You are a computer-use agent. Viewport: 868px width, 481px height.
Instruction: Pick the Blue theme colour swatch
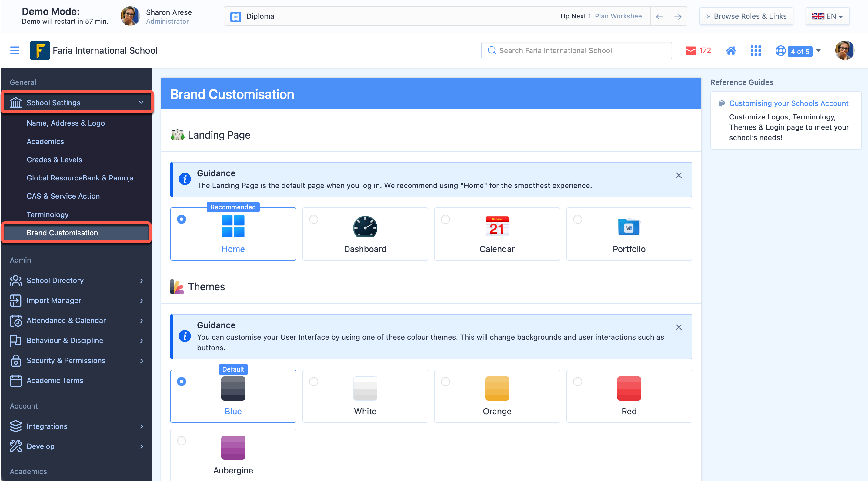pyautogui.click(x=233, y=388)
